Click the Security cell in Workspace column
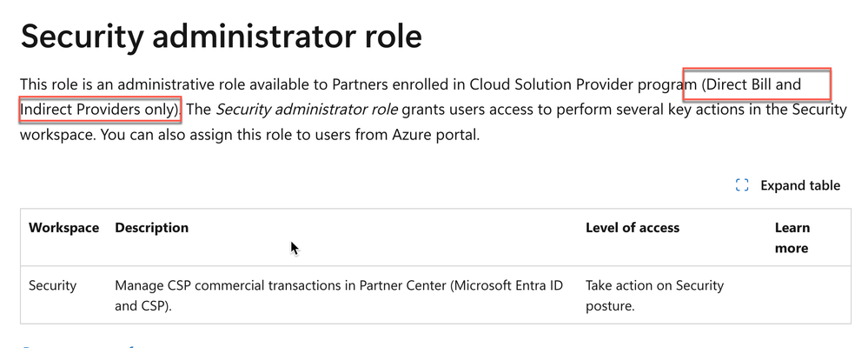This screenshot has height=348, width=868. point(53,286)
